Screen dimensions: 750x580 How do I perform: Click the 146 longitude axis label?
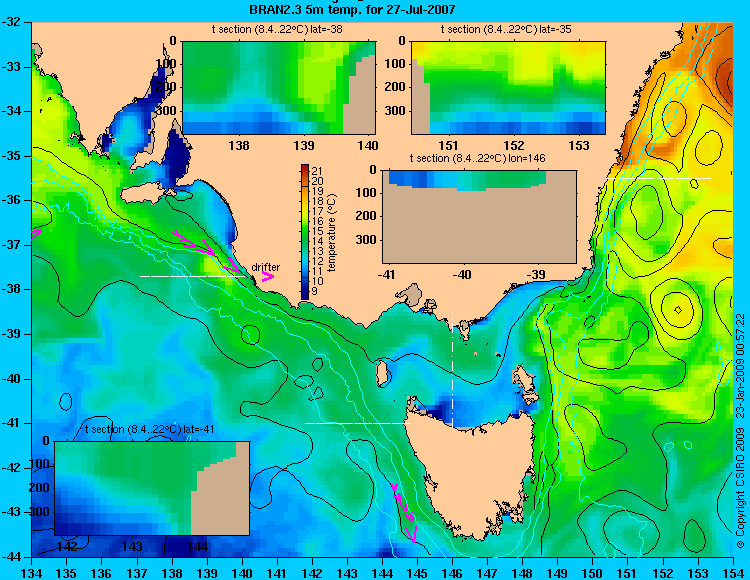(x=452, y=573)
